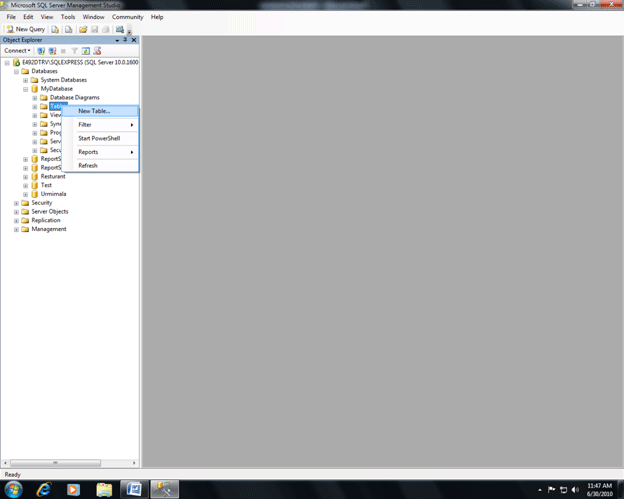Image resolution: width=624 pixels, height=499 pixels.
Task: Expand the Server Objects folder
Action: [x=16, y=212]
